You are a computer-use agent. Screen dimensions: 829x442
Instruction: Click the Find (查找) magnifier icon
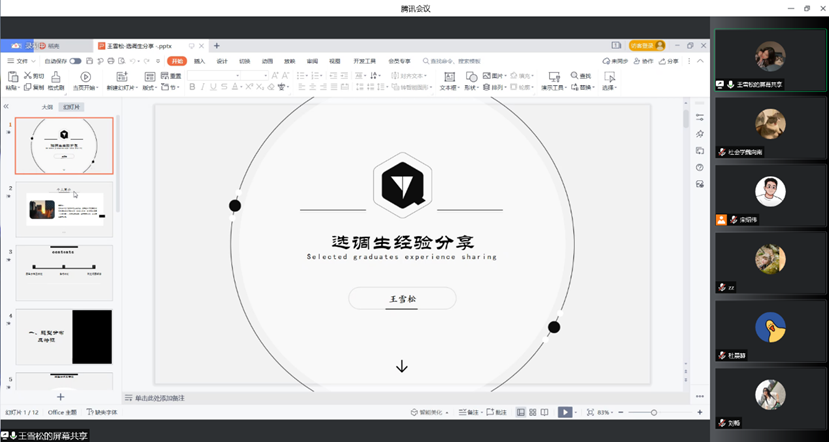[x=573, y=76]
